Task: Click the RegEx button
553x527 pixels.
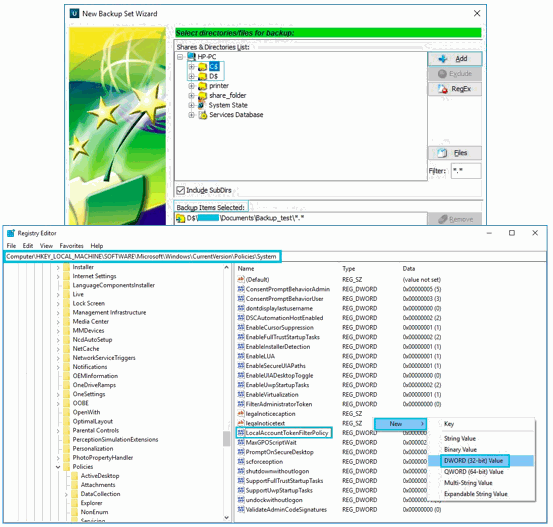Action: click(455, 89)
